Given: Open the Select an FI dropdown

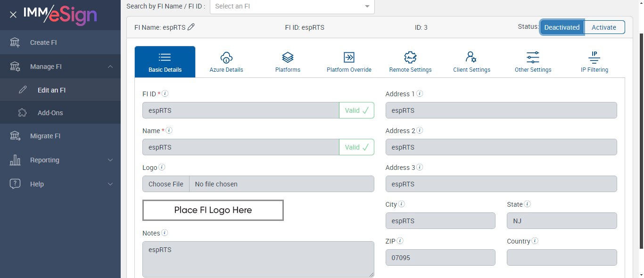Looking at the screenshot, I should 292,6.
